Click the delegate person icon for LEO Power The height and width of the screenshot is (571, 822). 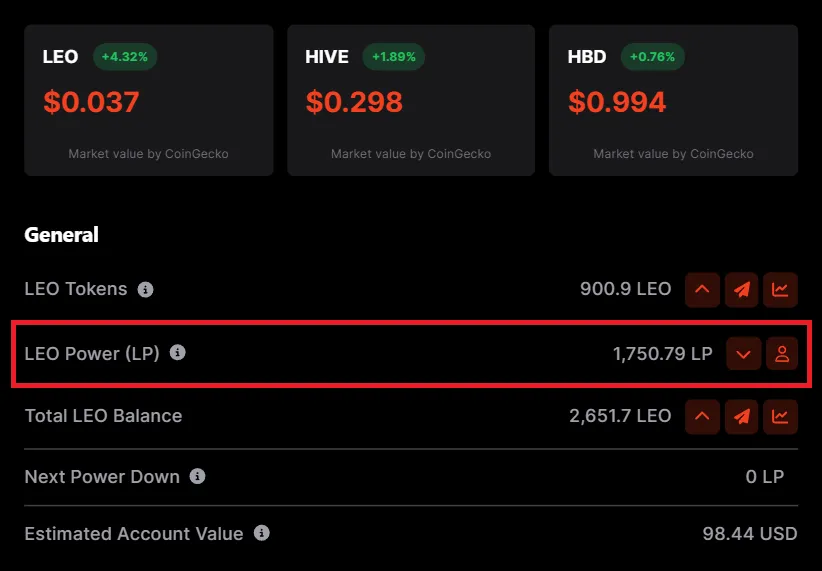pyautogui.click(x=782, y=354)
